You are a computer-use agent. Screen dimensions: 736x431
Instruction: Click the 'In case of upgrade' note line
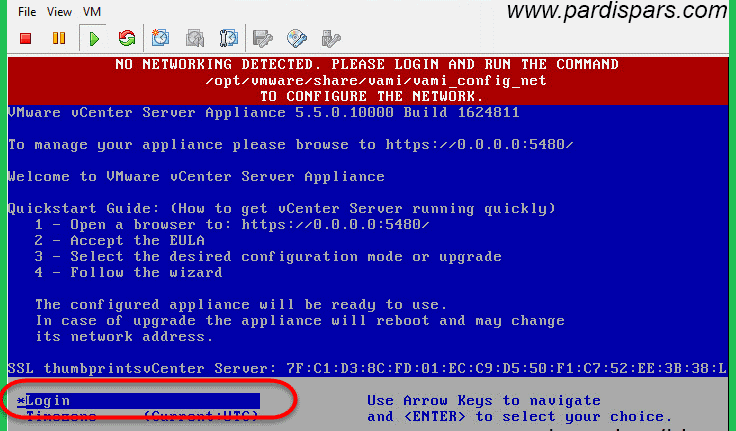(x=300, y=321)
